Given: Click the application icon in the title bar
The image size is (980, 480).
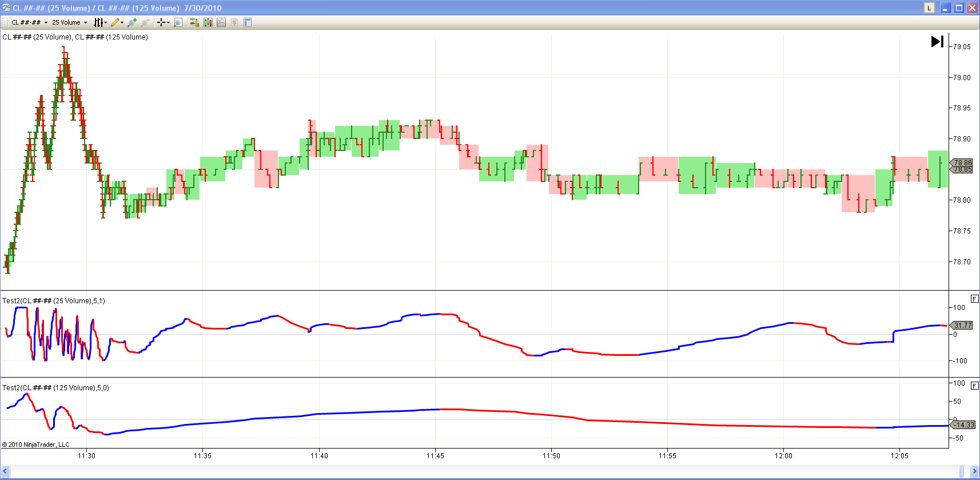Looking at the screenshot, I should 6,7.
